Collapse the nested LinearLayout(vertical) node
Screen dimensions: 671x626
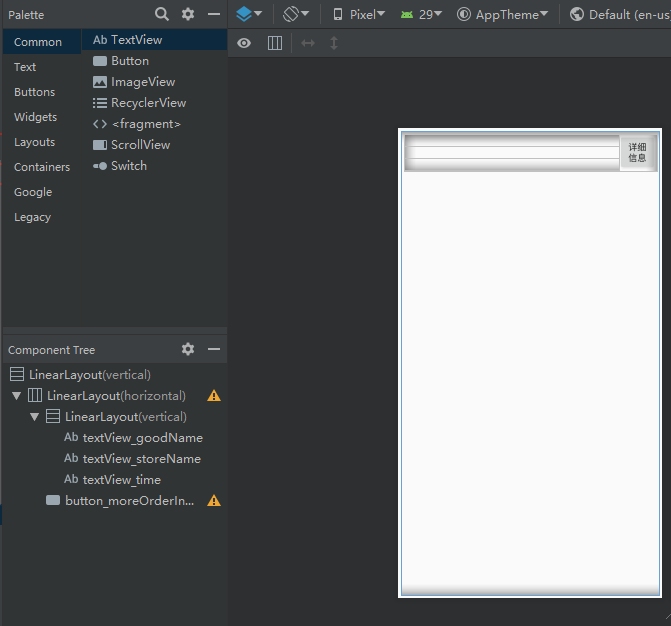35,417
